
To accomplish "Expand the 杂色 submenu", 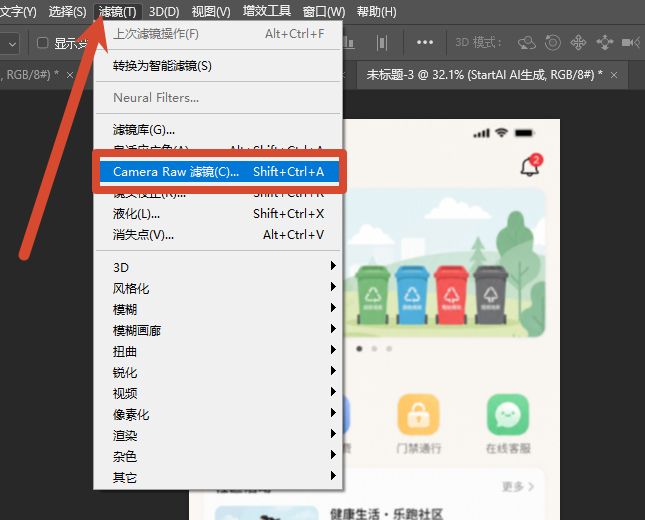I will (x=218, y=457).
